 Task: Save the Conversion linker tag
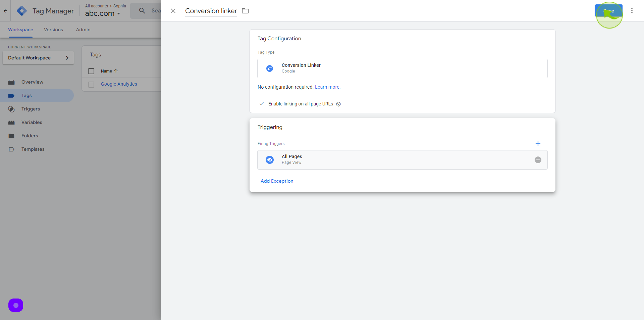coord(608,11)
